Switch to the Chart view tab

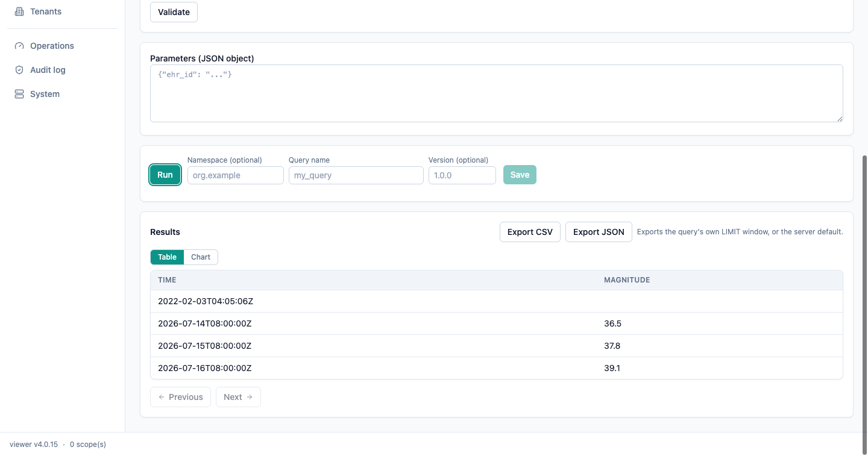coord(201,257)
